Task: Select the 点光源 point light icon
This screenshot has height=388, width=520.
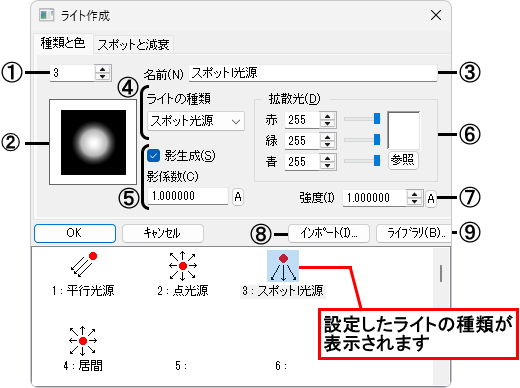Action: [183, 266]
